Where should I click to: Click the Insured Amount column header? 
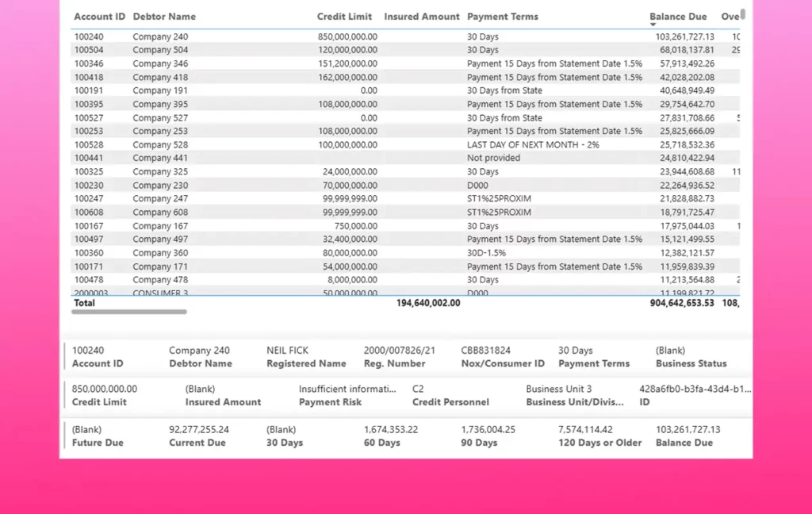(421, 17)
